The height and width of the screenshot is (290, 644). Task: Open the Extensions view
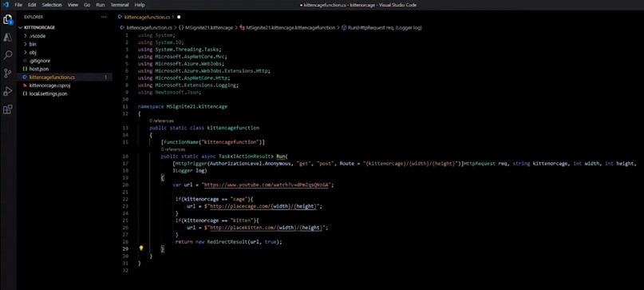[x=7, y=109]
